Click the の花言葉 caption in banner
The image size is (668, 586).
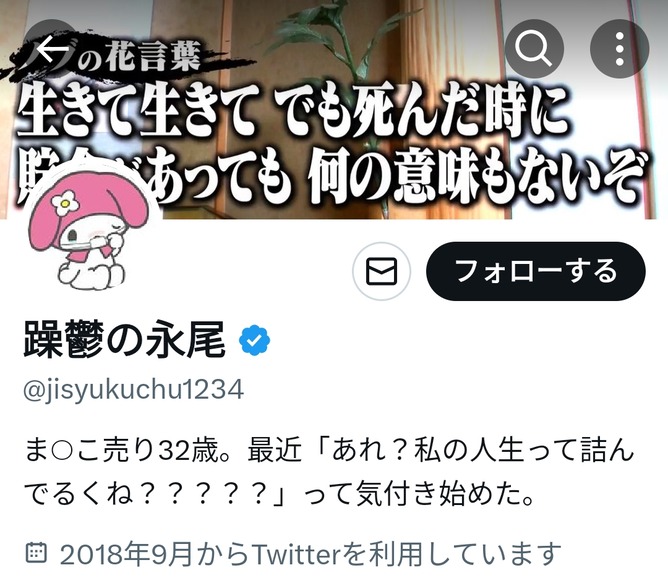[138, 57]
